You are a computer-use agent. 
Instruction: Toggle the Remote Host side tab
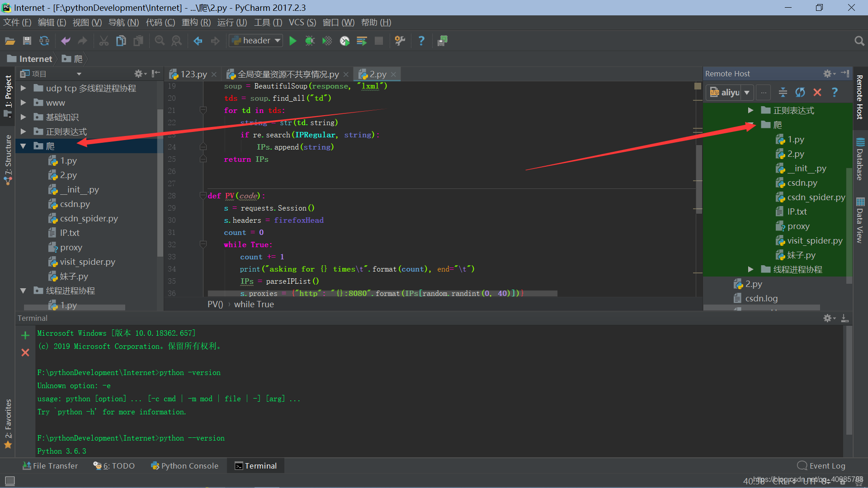[x=860, y=97]
